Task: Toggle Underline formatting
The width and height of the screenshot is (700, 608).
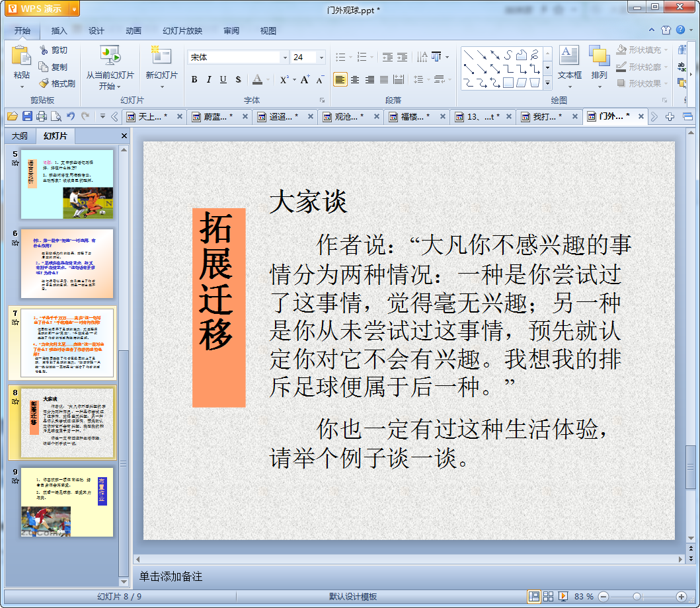Action: tap(223, 79)
